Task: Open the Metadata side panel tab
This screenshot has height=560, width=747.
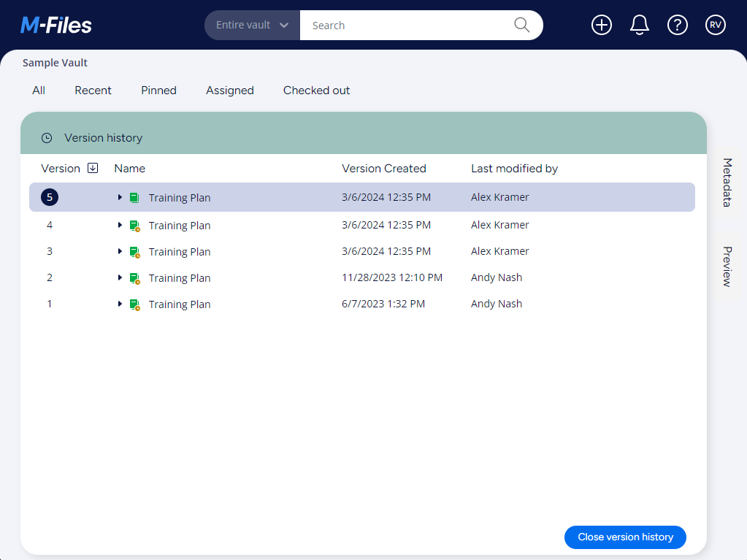Action: [727, 182]
